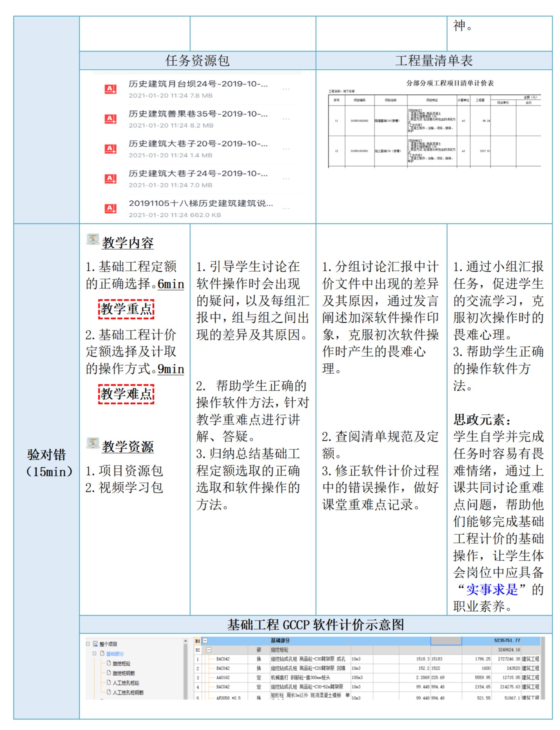Click the 3249624.16 amount in row B2
Screen dimensions: 560x730
pyautogui.click(x=509, y=650)
